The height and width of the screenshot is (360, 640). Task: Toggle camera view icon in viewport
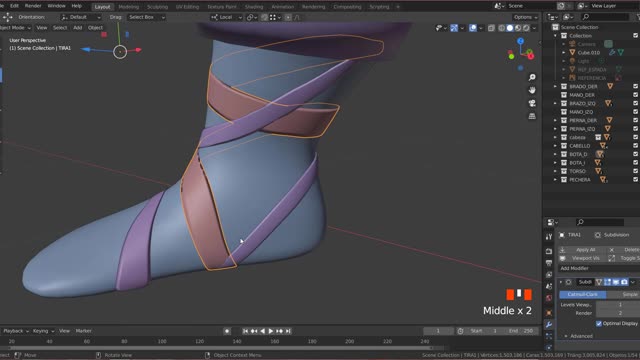(x=532, y=103)
